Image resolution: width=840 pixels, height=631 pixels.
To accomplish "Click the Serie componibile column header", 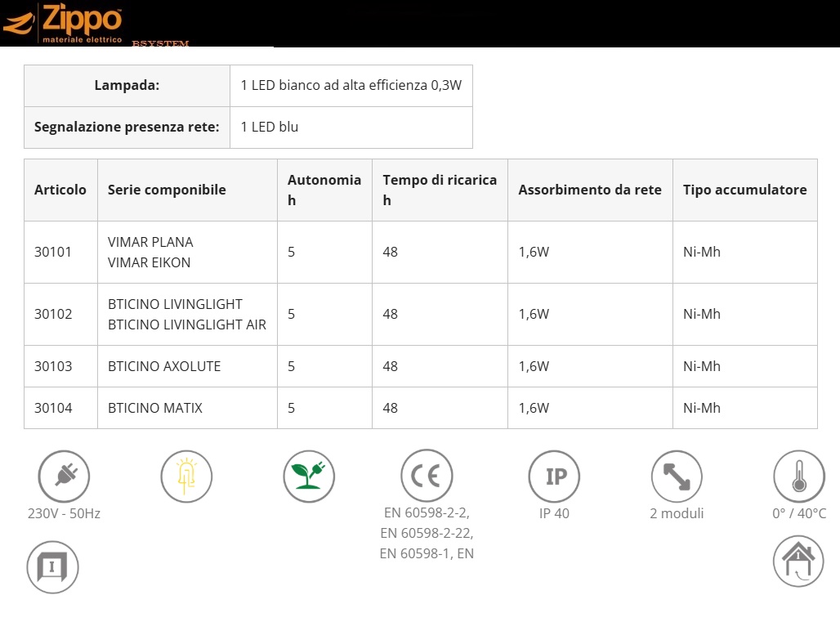I will 187,190.
